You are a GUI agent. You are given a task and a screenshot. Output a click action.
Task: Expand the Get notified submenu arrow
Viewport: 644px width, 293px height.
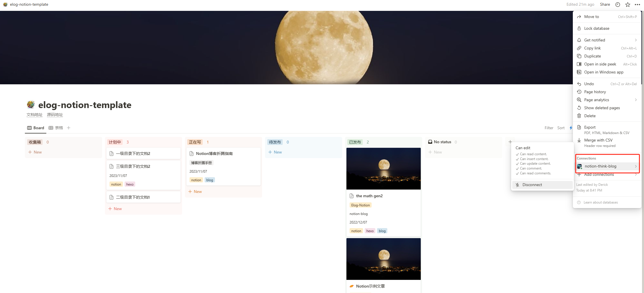[636, 40]
